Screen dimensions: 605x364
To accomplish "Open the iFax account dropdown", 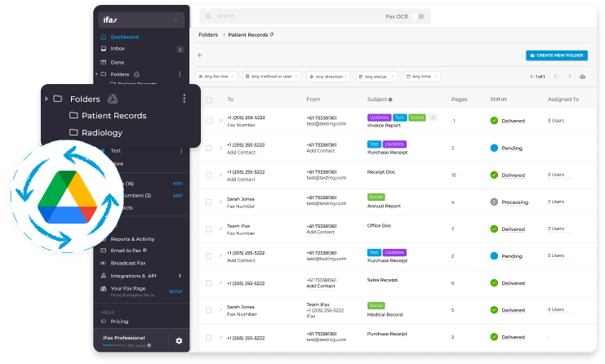I will tap(141, 20).
